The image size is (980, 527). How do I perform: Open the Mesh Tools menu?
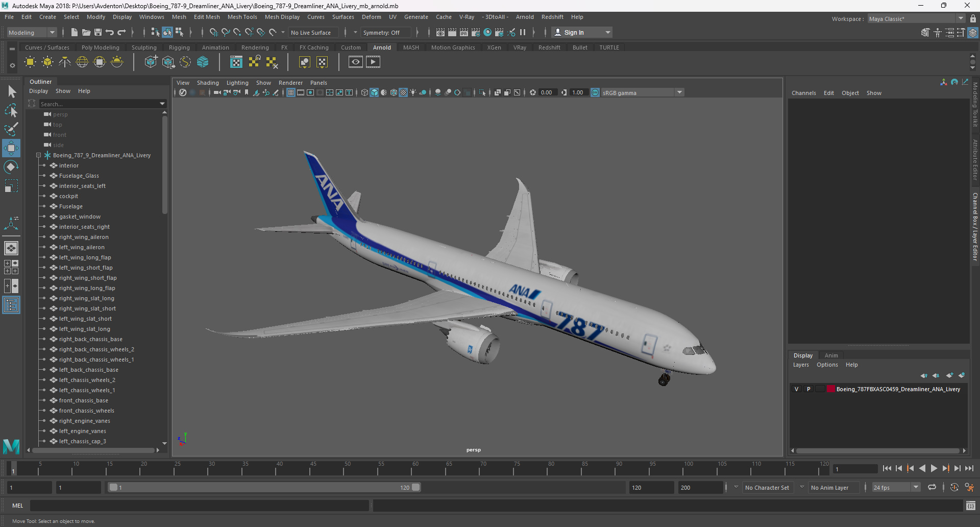tap(242, 17)
